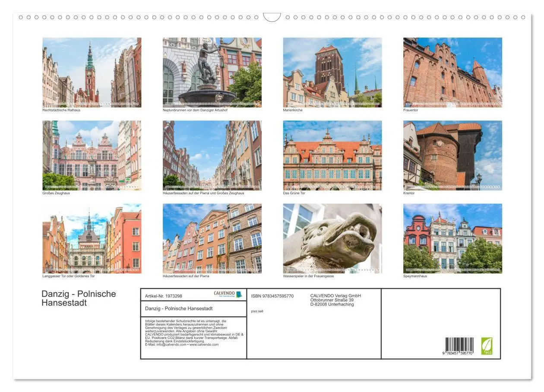
Task: Open the Großes Zeughaus photo
Action: click(x=92, y=155)
